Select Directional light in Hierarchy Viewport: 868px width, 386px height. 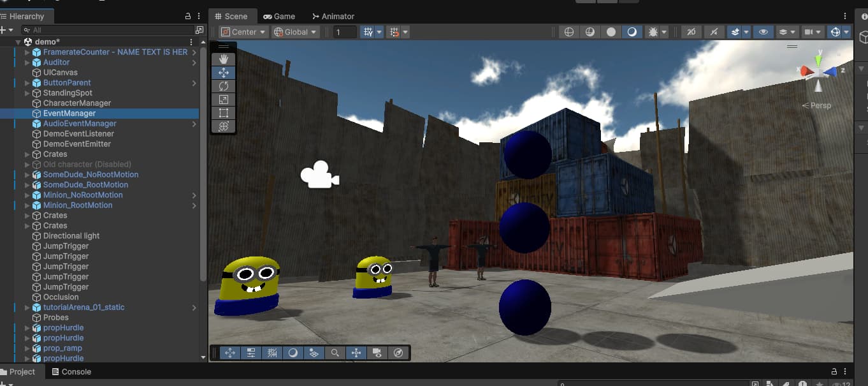pos(71,236)
